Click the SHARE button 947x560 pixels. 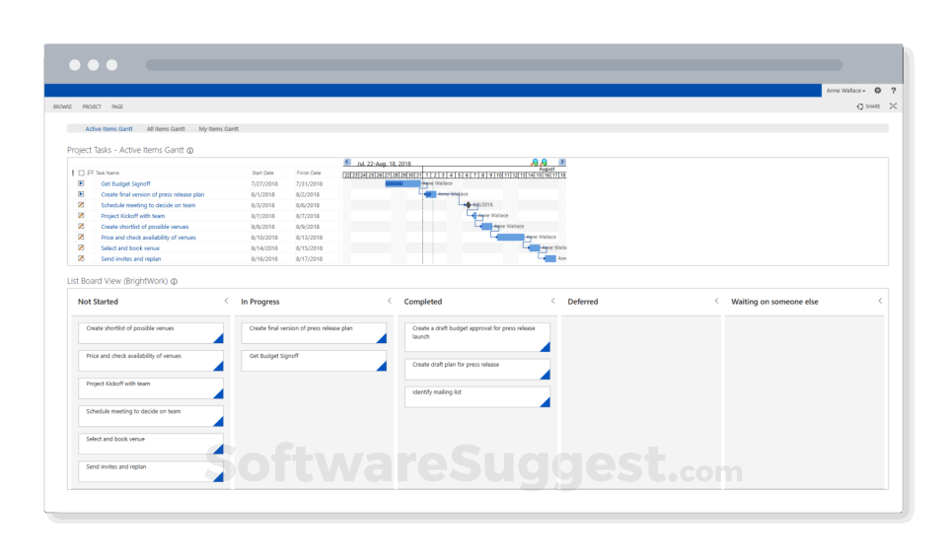click(x=868, y=106)
